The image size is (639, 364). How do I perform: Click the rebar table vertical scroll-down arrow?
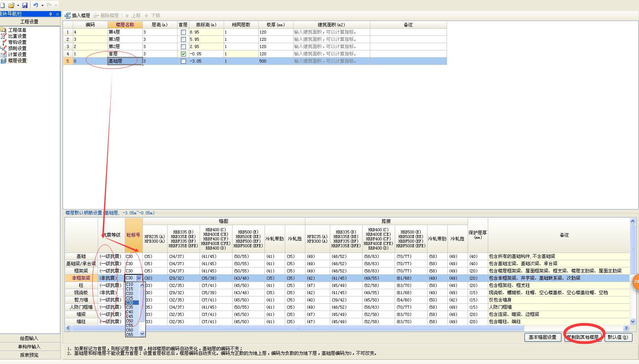pos(633,322)
